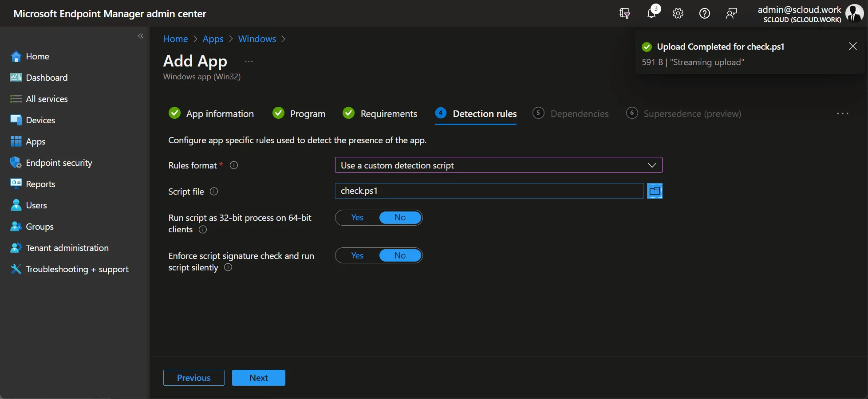Click the All services list icon
This screenshot has width=868, height=399.
point(16,99)
